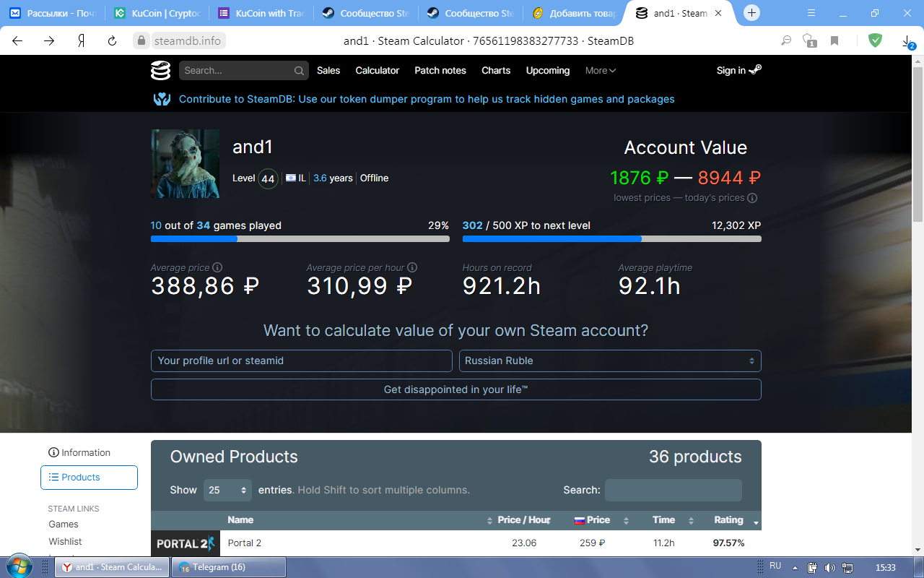Open Patch notes in the navigation bar
The image size is (924, 578).
click(440, 71)
